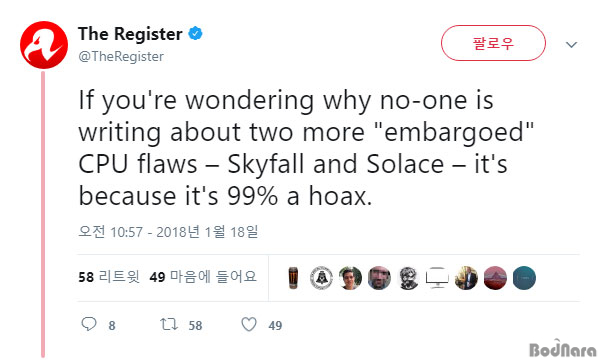Click The Register red logo avatar
Viewport: 600px width, 360px height.
tap(44, 45)
